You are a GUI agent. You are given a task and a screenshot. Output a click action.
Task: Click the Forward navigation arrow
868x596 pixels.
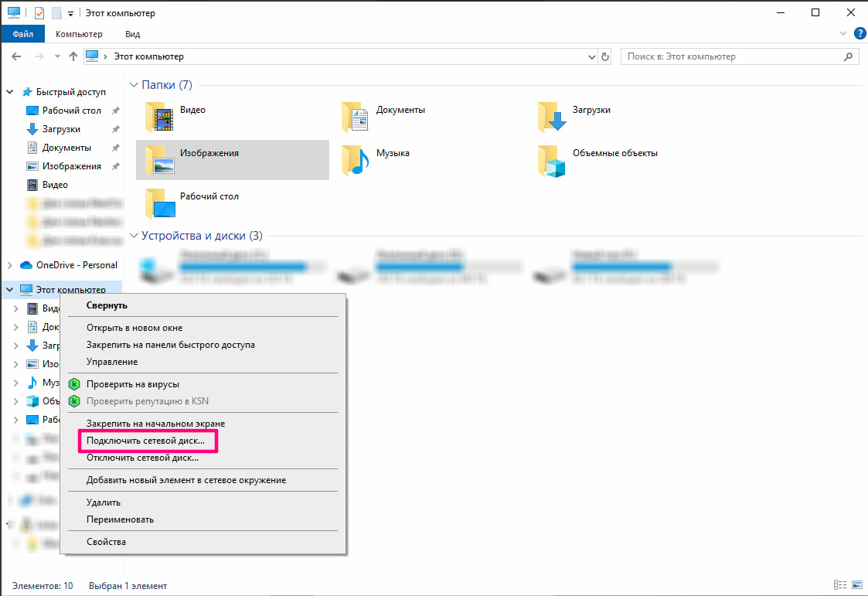39,56
